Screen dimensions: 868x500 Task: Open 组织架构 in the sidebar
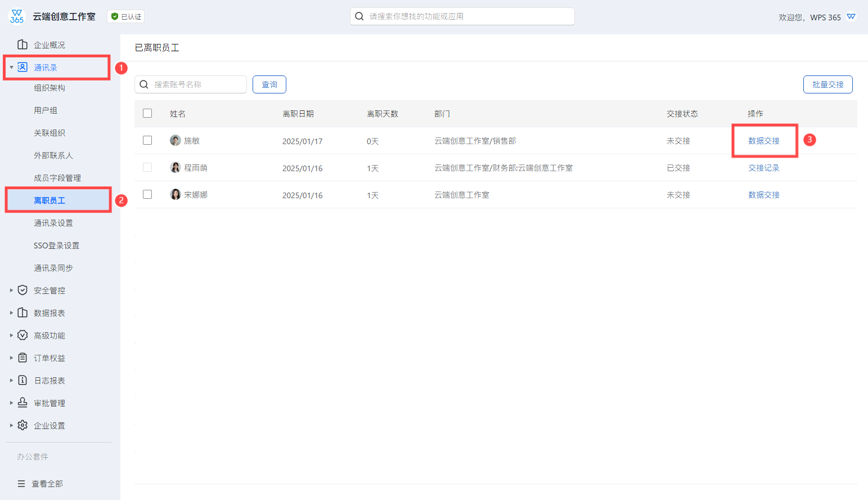pos(50,88)
